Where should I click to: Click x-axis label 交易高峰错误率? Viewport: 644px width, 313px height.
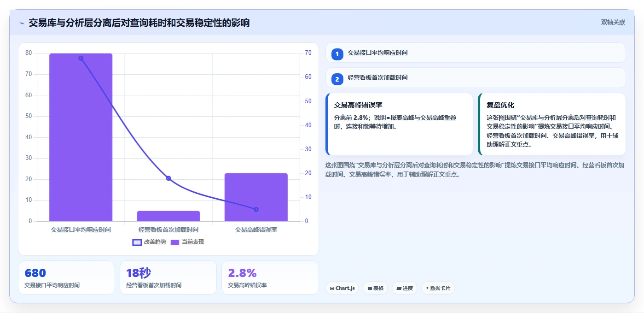pyautogui.click(x=256, y=229)
